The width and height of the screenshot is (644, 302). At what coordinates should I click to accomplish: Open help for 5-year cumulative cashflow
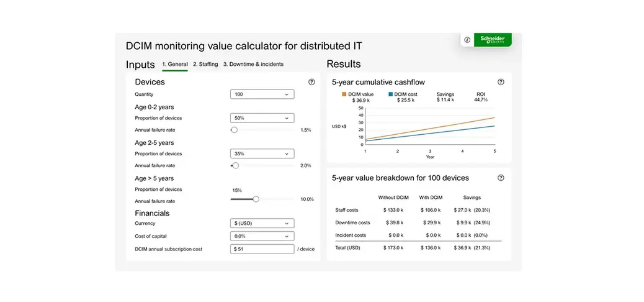click(501, 82)
